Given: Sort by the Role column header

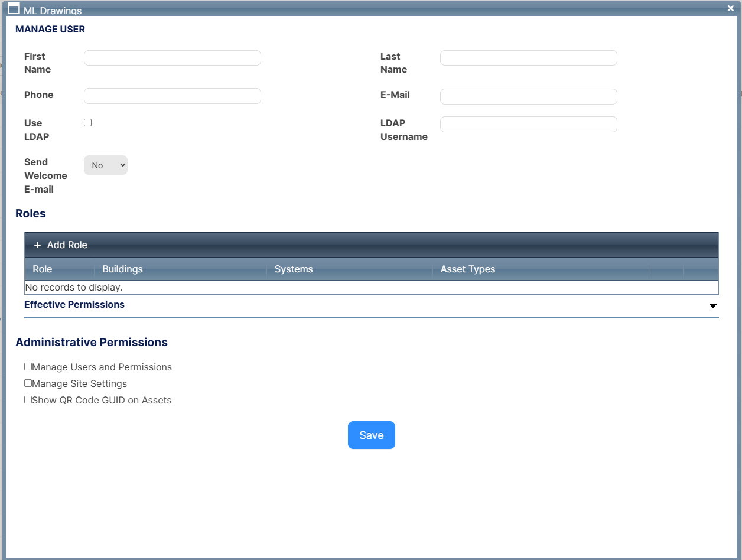Looking at the screenshot, I should [x=43, y=269].
